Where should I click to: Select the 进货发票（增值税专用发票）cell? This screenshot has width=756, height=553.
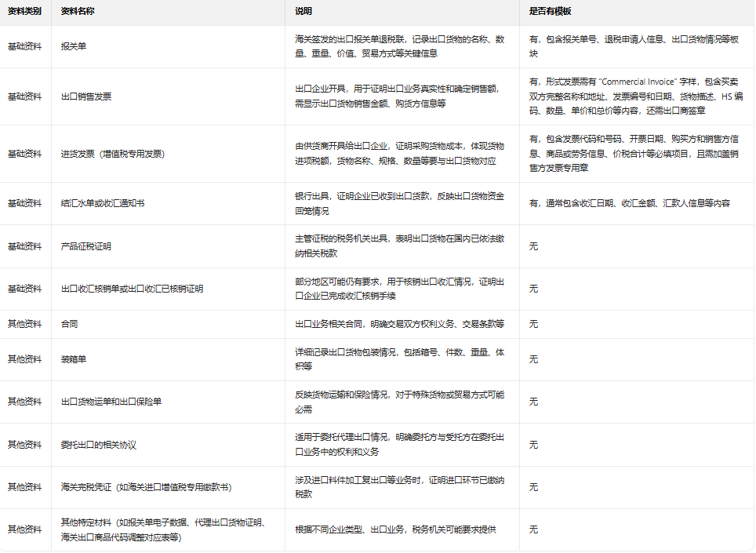coord(113,154)
